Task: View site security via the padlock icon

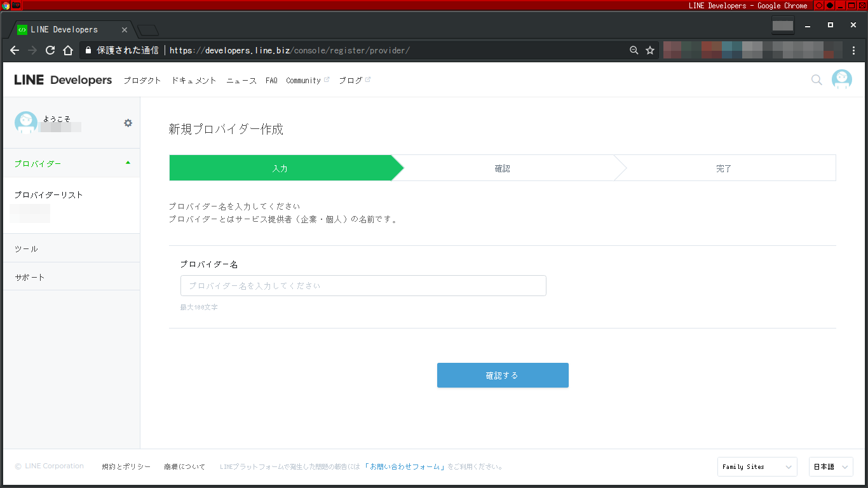Action: coord(88,50)
